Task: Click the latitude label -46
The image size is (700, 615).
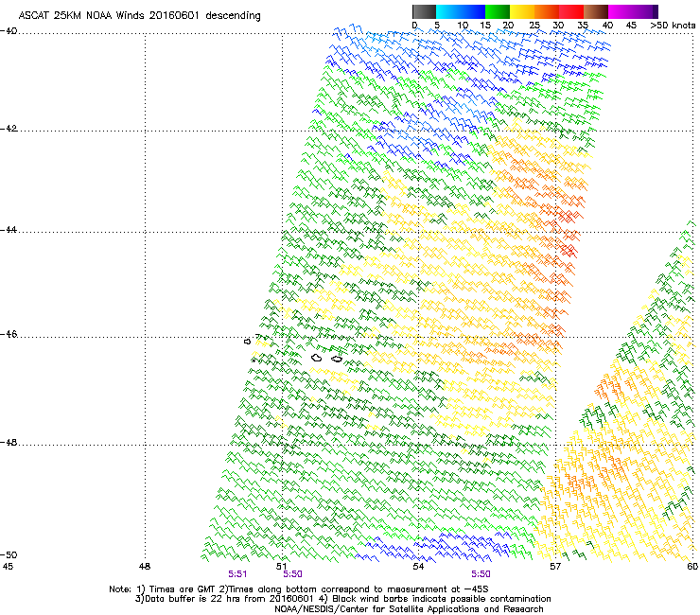Action: pos(9,334)
